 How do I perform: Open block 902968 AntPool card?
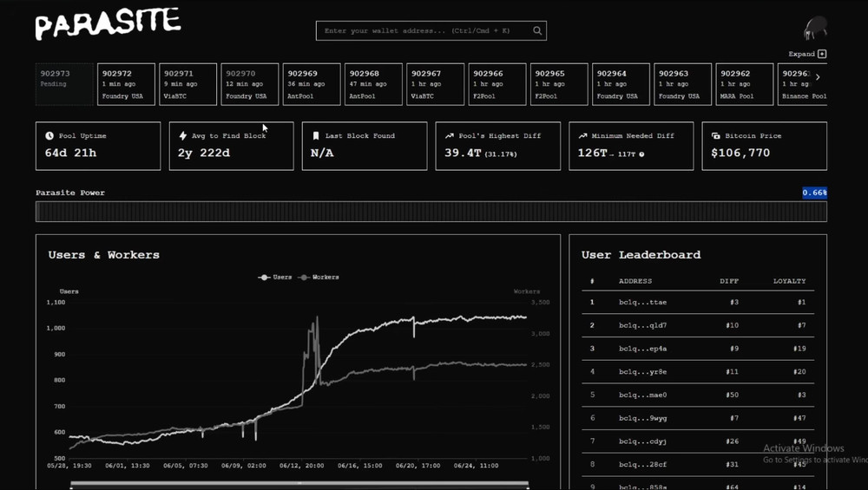point(373,84)
